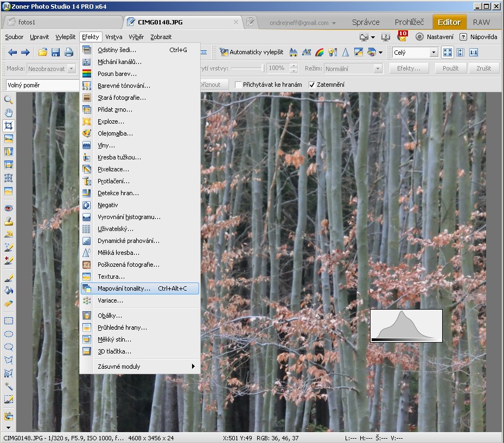Enable the Přichytávat ke hranám checkbox

pos(238,85)
